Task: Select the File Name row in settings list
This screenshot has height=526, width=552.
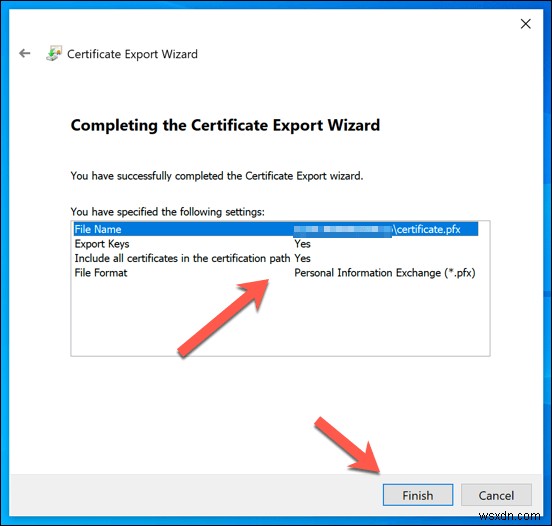Action: tap(276, 229)
